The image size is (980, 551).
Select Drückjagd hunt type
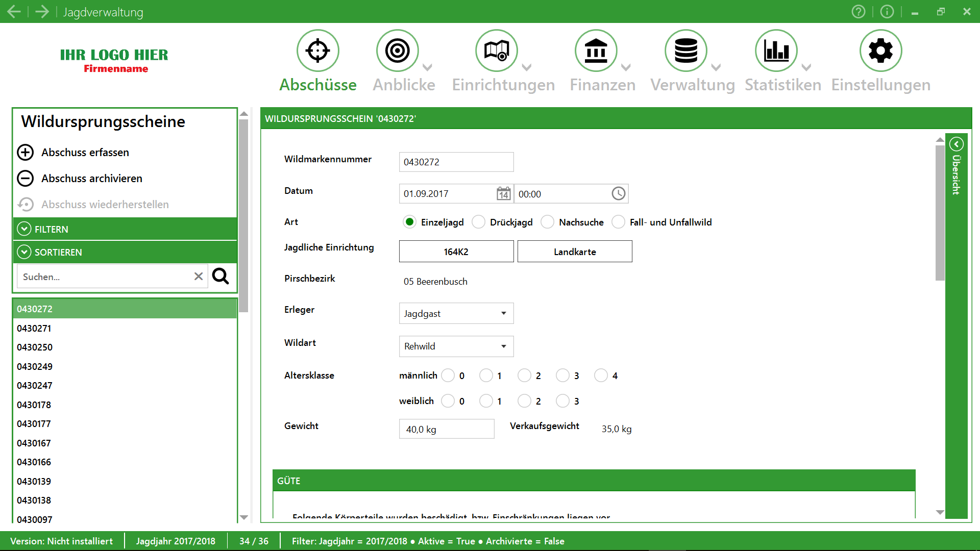(478, 222)
